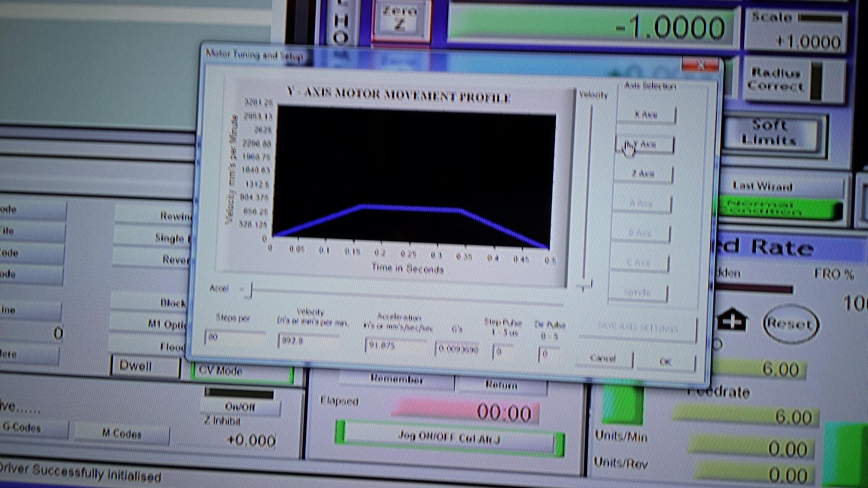The image size is (868, 488).
Task: Click the feed rate plus icon
Action: pos(732,320)
